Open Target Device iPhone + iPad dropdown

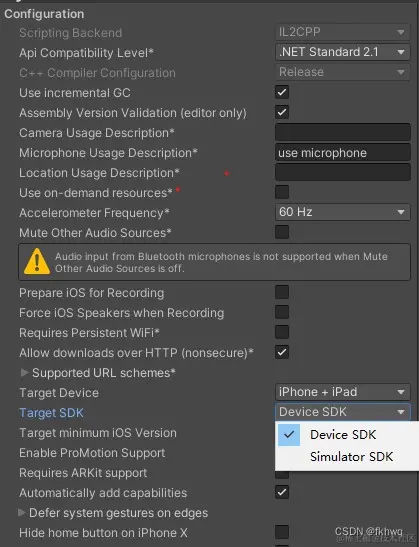[343, 392]
